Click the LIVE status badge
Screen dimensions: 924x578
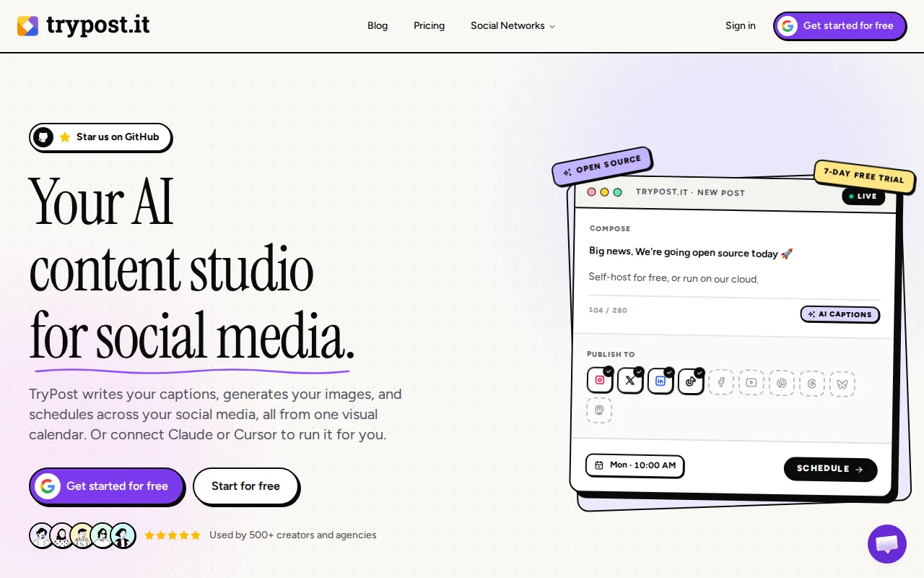pos(863,196)
